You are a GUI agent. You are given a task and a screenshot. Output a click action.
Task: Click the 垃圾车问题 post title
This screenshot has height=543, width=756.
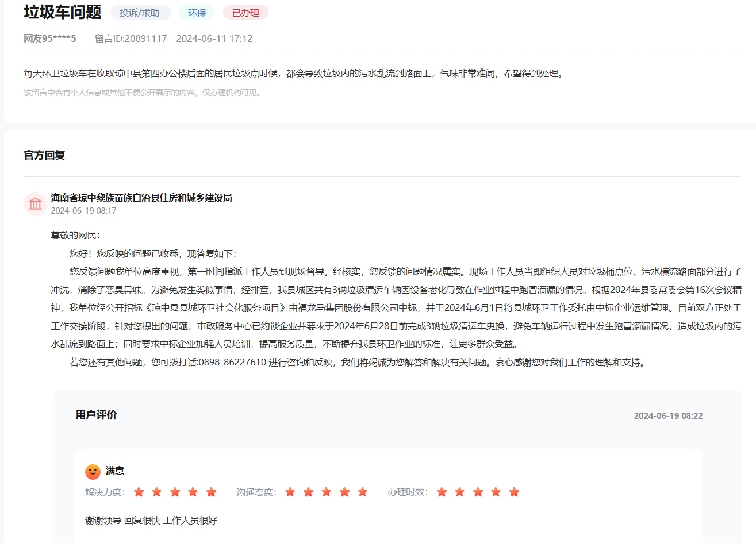62,12
